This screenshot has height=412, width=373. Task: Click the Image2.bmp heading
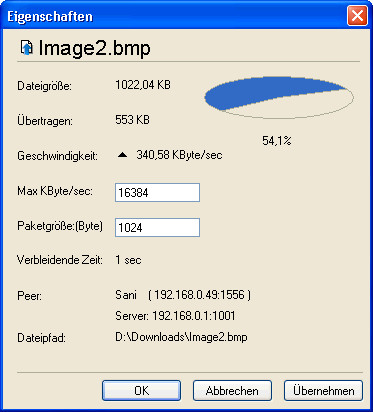[x=94, y=48]
